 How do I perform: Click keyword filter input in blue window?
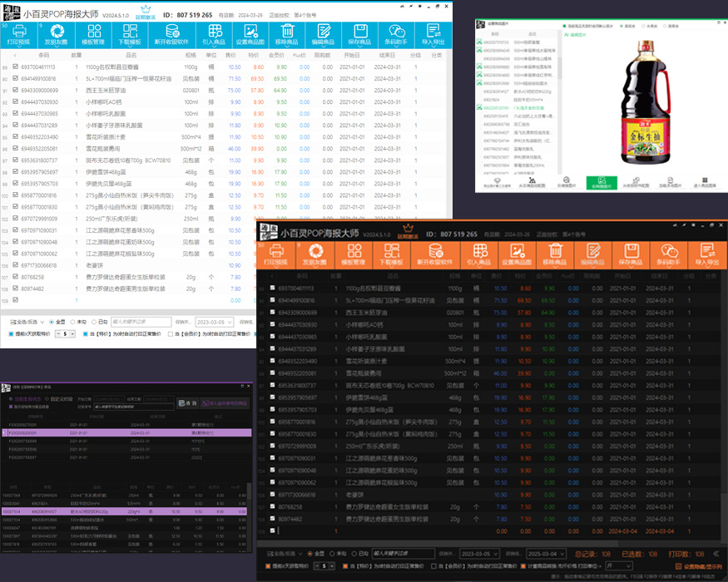point(141,322)
